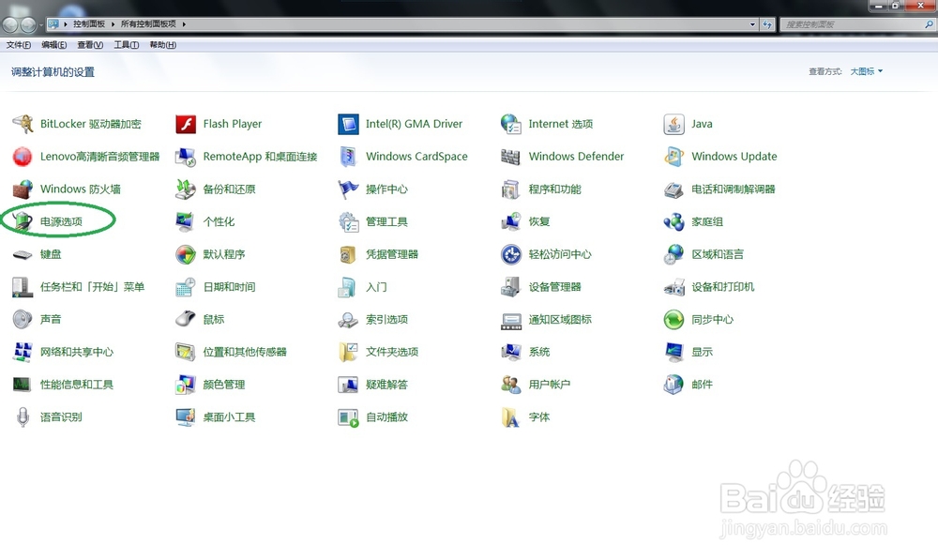The height and width of the screenshot is (560, 938).
Task: Open the Flash Player icon
Action: point(186,124)
